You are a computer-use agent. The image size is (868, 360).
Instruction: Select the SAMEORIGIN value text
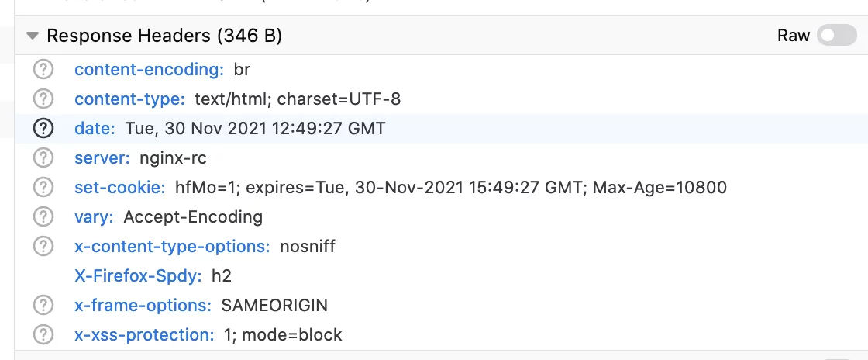pos(274,305)
